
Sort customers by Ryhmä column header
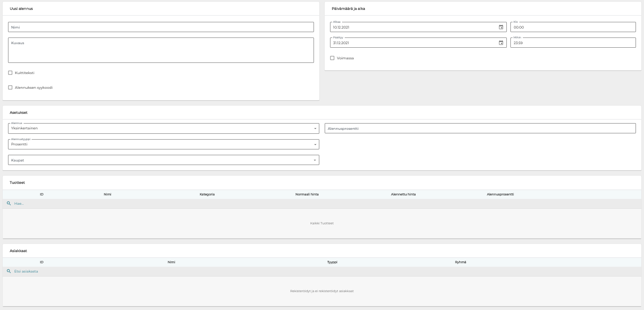pyautogui.click(x=460, y=262)
